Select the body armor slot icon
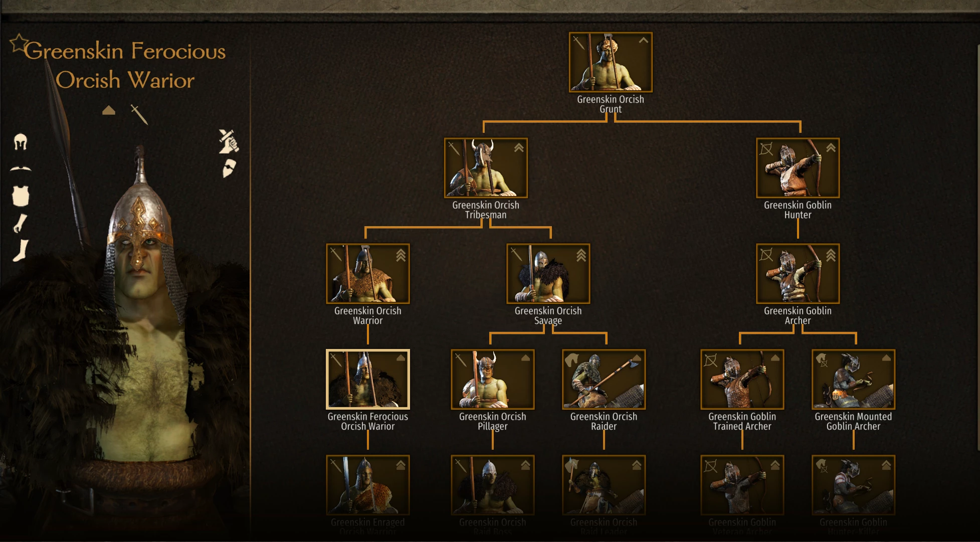Viewport: 980px width, 542px height. pos(21,196)
